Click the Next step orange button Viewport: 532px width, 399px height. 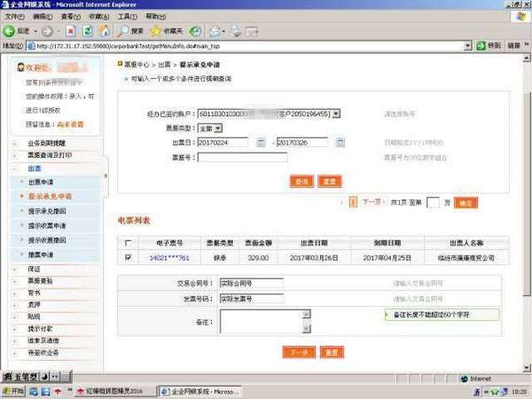pyautogui.click(x=299, y=352)
